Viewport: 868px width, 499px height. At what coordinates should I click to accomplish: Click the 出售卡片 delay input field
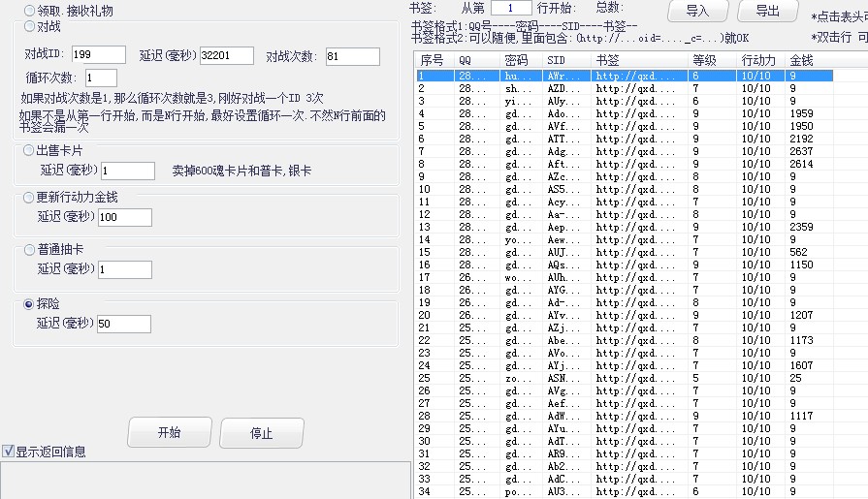[x=128, y=171]
